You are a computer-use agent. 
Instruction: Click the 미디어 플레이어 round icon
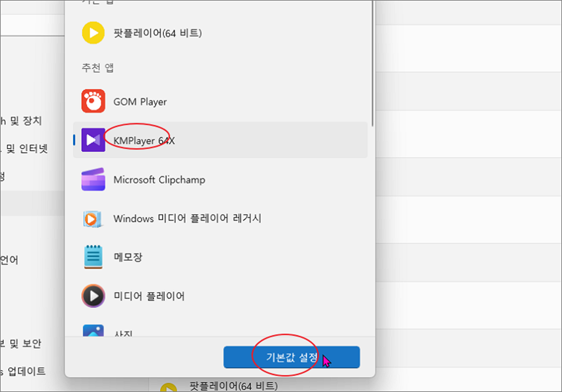(x=93, y=296)
